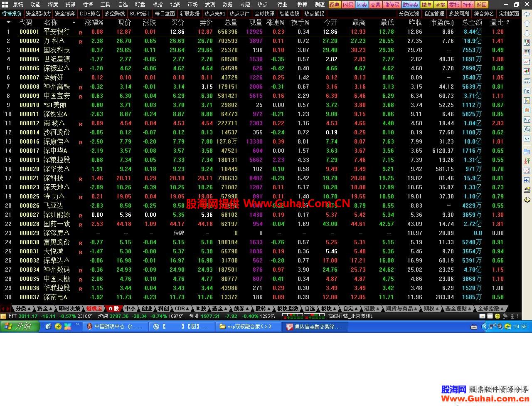Switch to the 智能选股 tab
The height and width of the screenshot is (406, 532).
pos(290,14)
